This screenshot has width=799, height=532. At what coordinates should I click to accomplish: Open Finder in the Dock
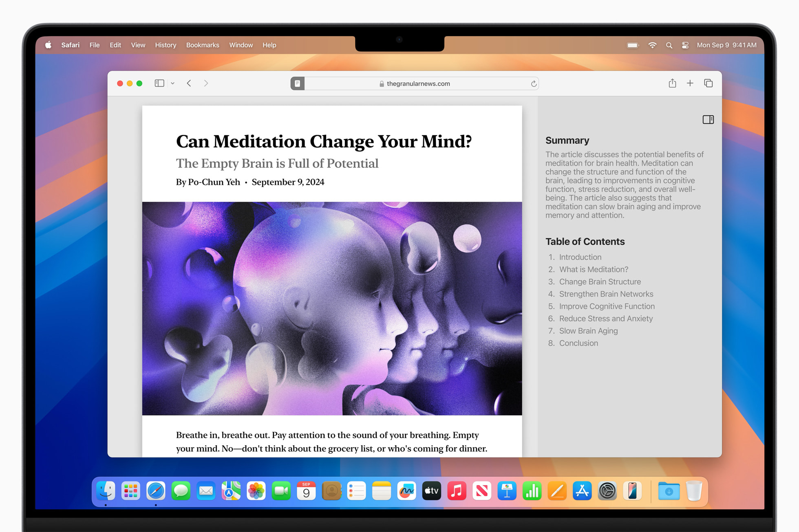(106, 491)
